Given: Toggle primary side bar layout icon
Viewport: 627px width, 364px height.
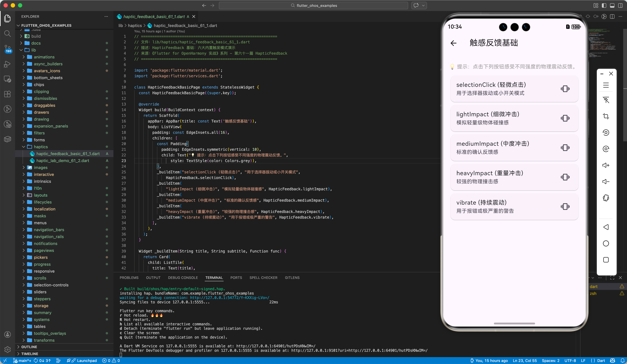Looking at the screenshot, I should tap(604, 5).
